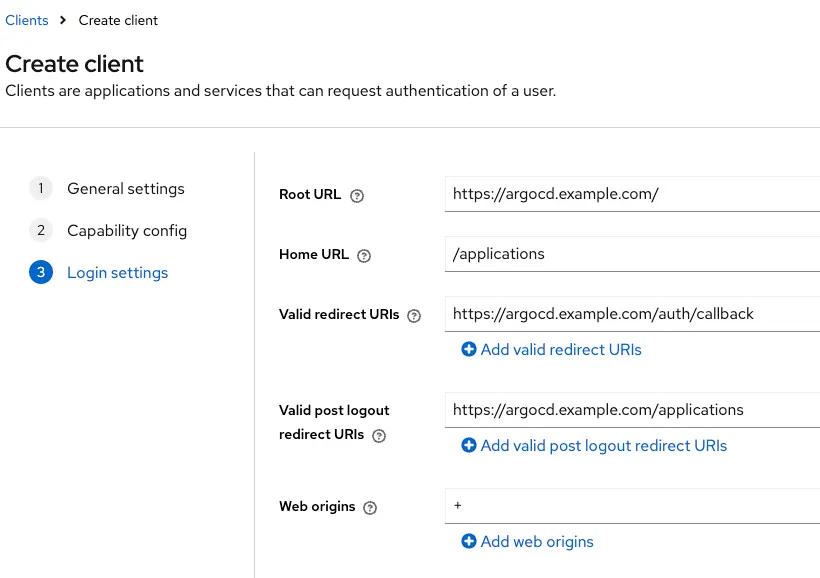
Task: Show help for Valid redirect URIs
Action: (414, 316)
